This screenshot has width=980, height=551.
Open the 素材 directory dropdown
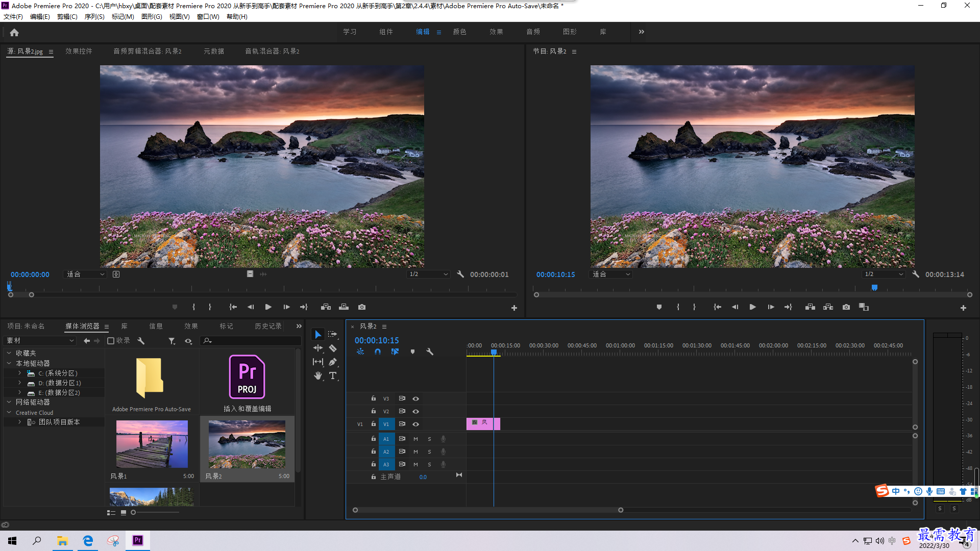click(40, 341)
